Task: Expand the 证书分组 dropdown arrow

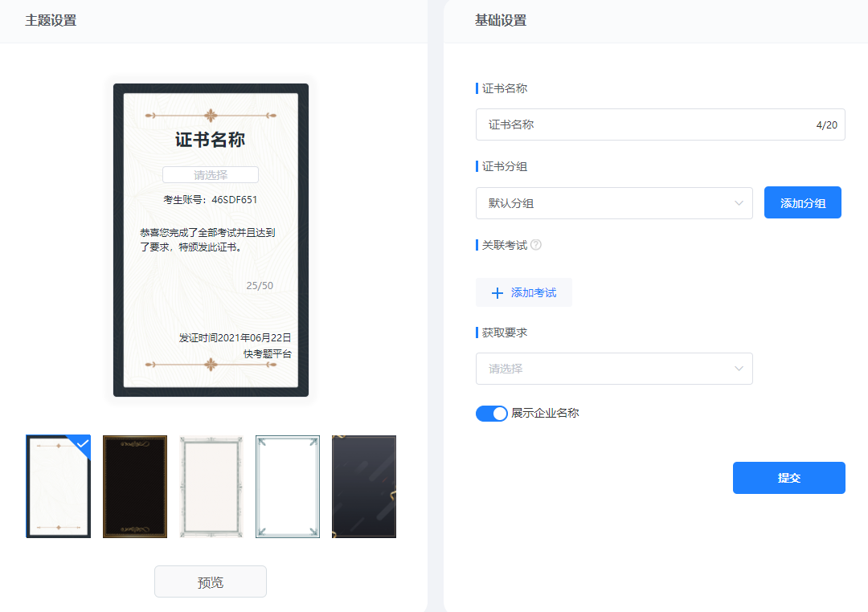Action: [x=739, y=203]
